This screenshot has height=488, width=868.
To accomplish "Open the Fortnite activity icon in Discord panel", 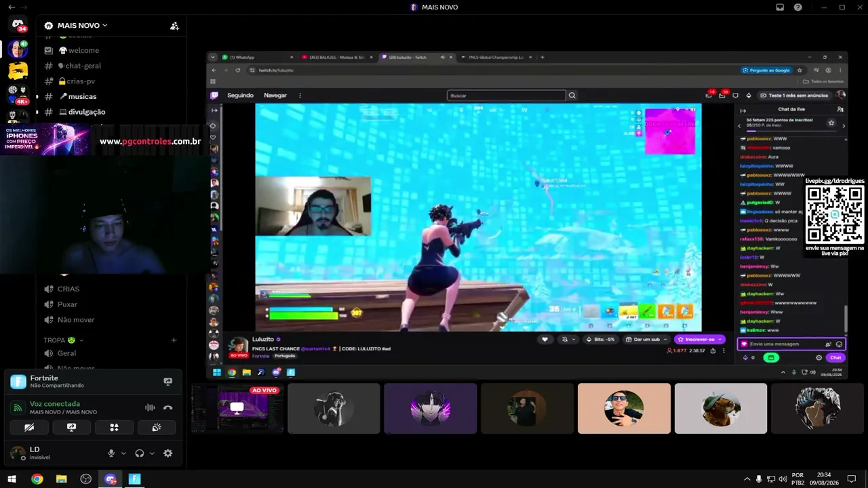I will coord(18,382).
